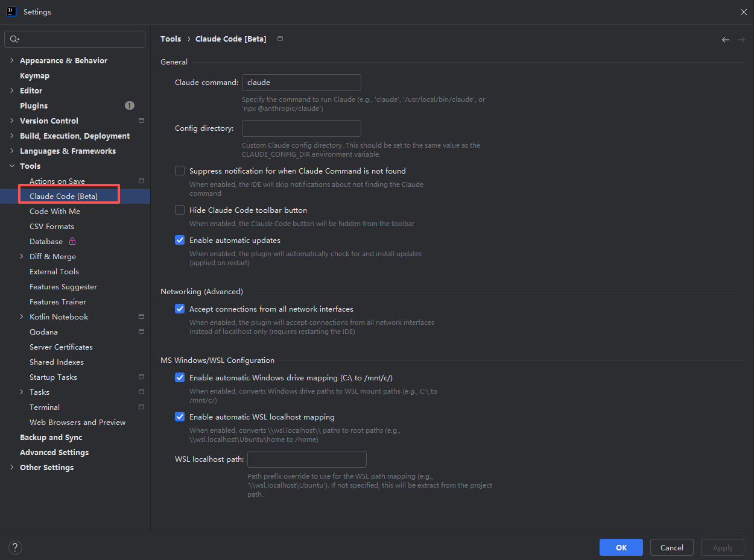Image resolution: width=754 pixels, height=560 pixels.
Task: Open help with the question mark icon
Action: click(16, 547)
